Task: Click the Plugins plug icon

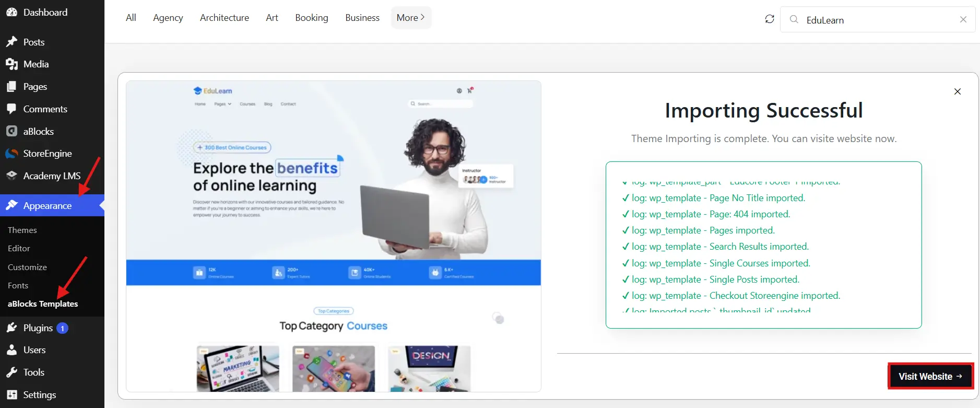Action: (x=11, y=328)
